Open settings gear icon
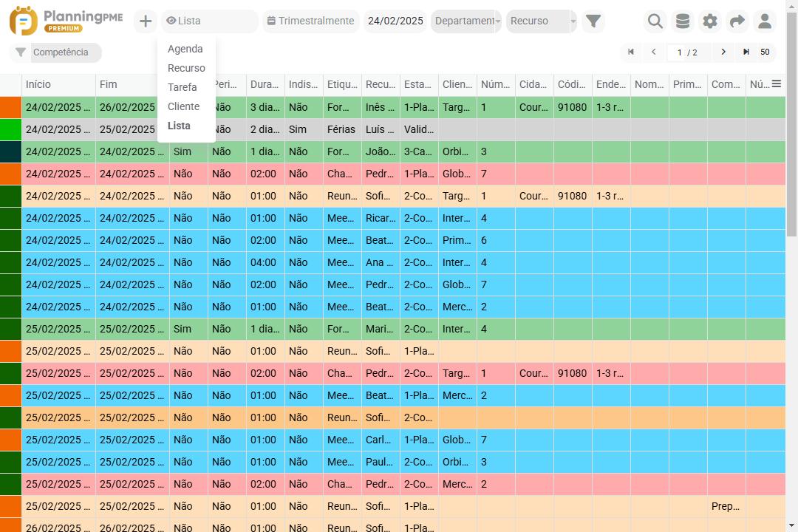Viewport: 798px width, 532px height. click(710, 21)
